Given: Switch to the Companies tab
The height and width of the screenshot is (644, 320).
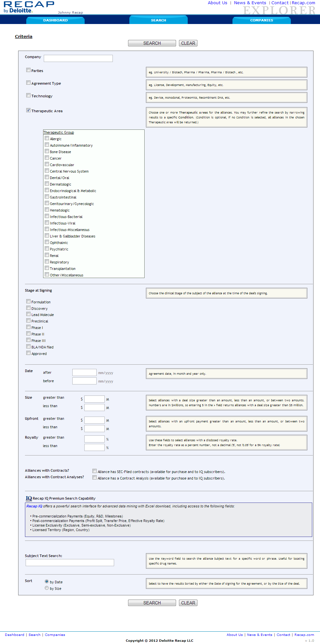Looking at the screenshot, I should (x=261, y=20).
